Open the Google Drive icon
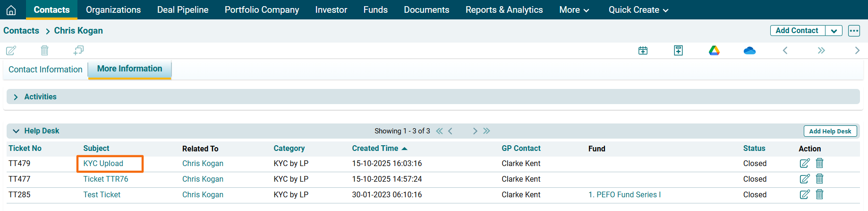 pyautogui.click(x=714, y=50)
